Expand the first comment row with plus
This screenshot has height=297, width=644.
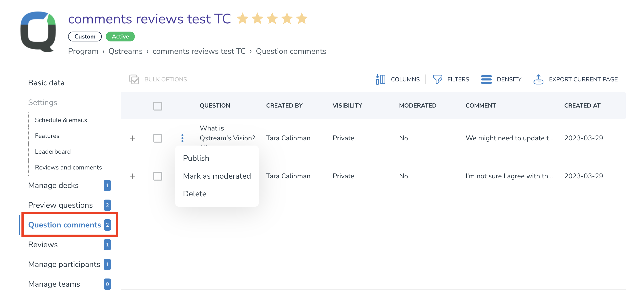point(133,138)
